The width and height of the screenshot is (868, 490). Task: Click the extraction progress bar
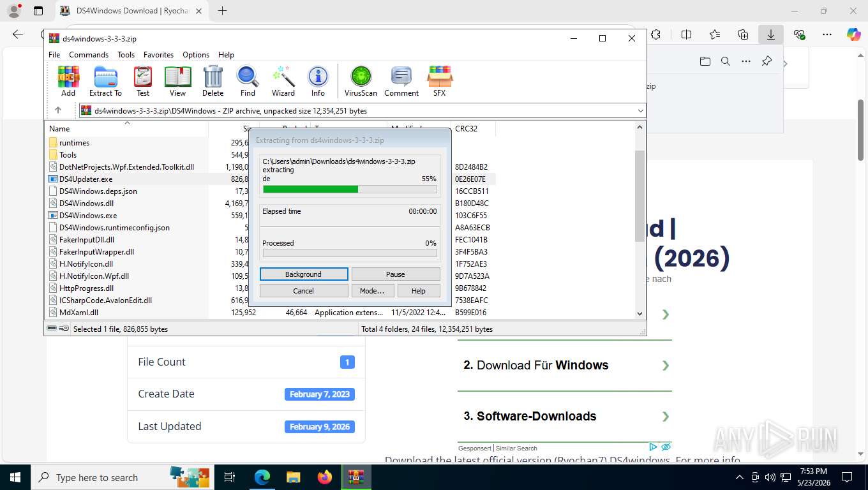click(350, 189)
